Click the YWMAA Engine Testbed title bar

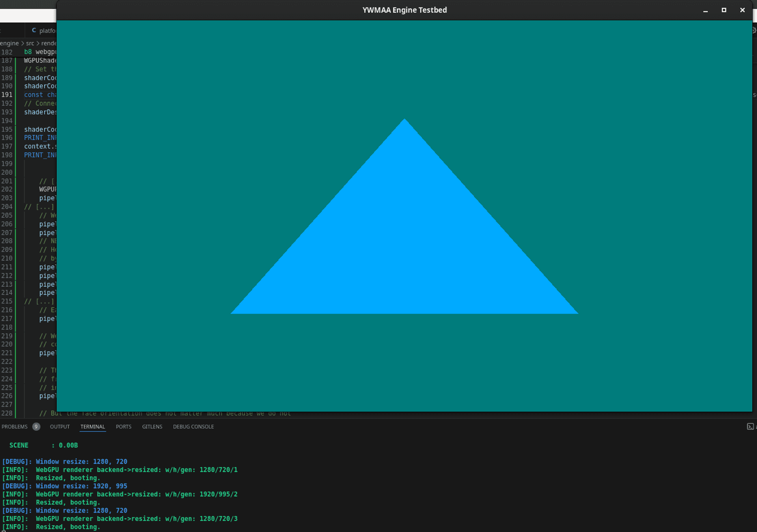pos(405,10)
